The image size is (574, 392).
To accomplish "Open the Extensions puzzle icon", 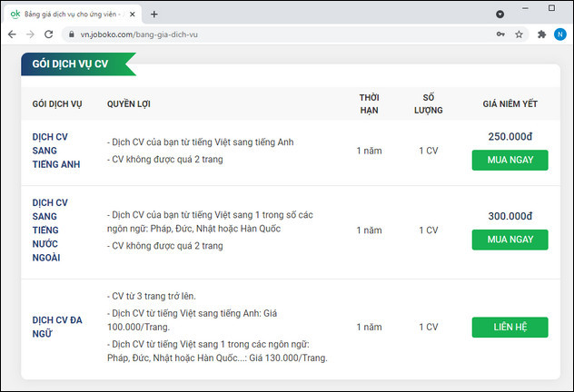I will point(541,34).
